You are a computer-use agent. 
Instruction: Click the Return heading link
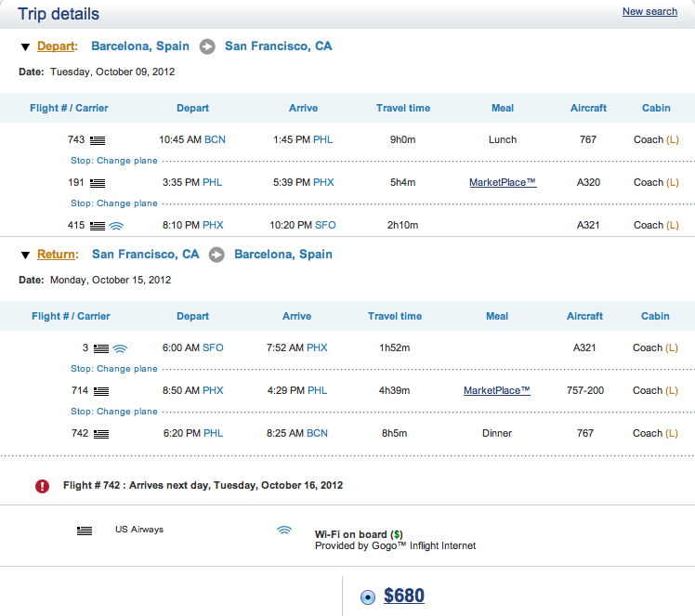[x=57, y=255]
